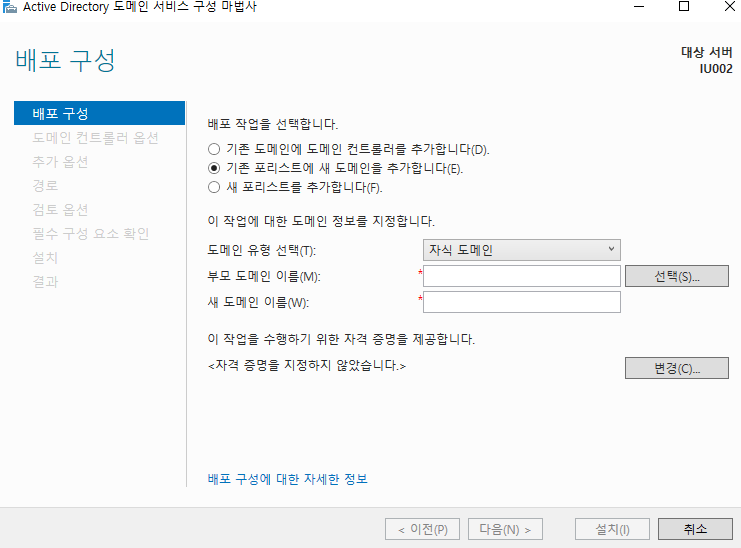Click the 새 도메인 이름 input field
Viewport: 741px width, 548px height.
[x=522, y=302]
